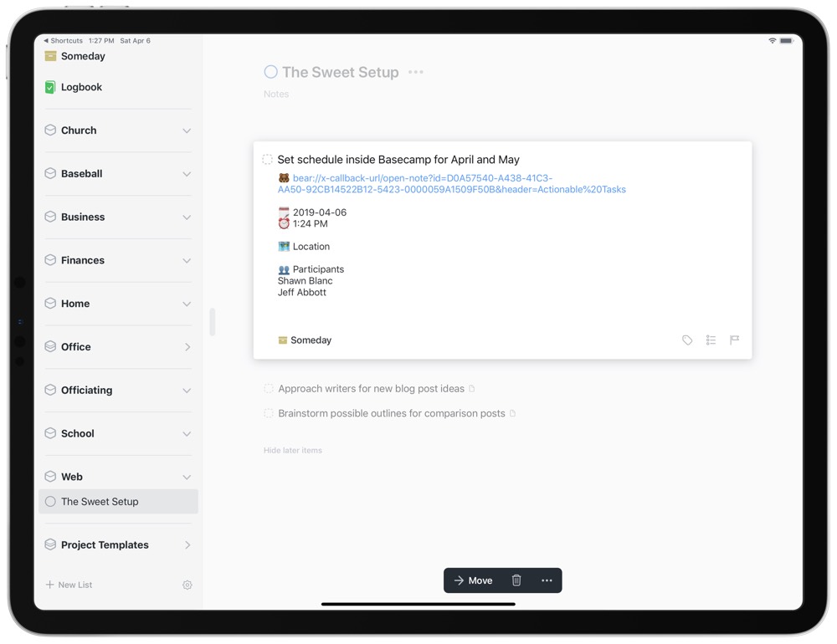This screenshot has height=644, width=837.
Task: Check off Brainstorm possible outlines task
Action: [269, 413]
